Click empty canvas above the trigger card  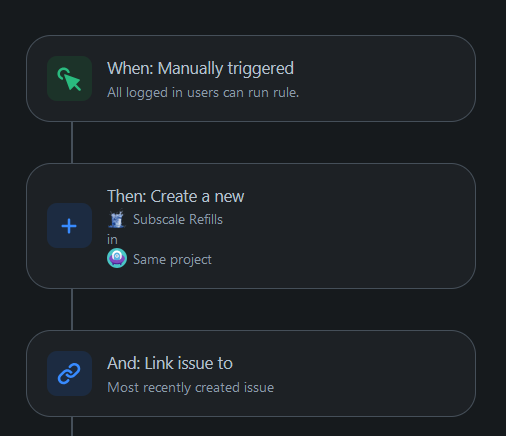(250, 17)
